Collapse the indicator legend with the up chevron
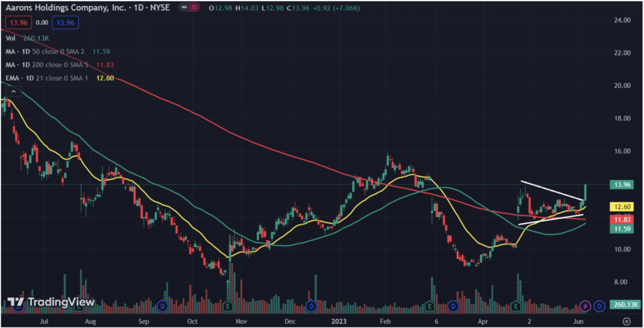This screenshot has height=328, width=644. pos(14,92)
